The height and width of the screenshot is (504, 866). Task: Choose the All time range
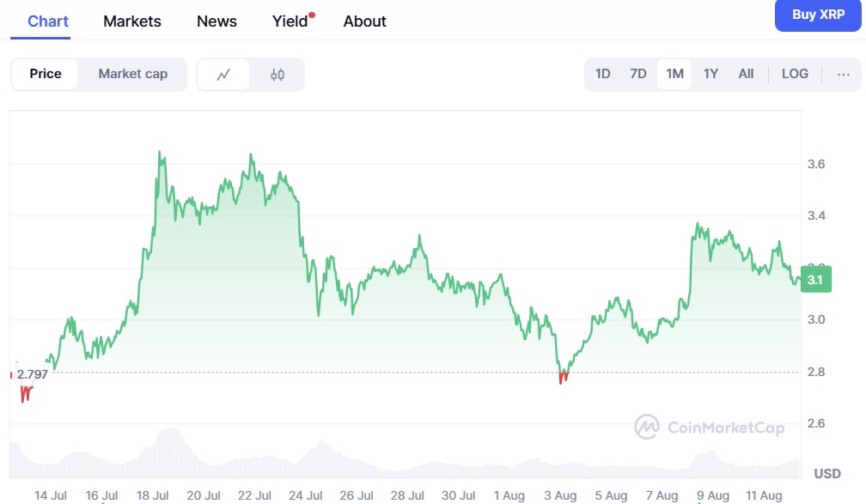click(x=746, y=74)
